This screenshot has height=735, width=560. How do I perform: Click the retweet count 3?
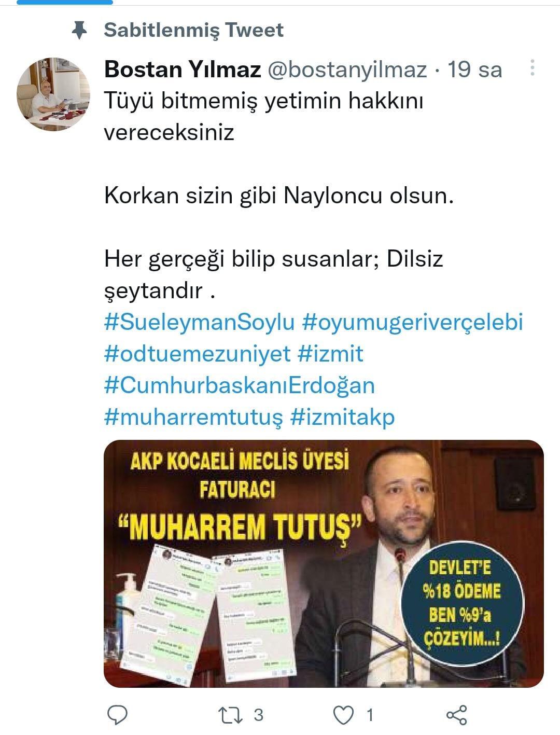258,715
